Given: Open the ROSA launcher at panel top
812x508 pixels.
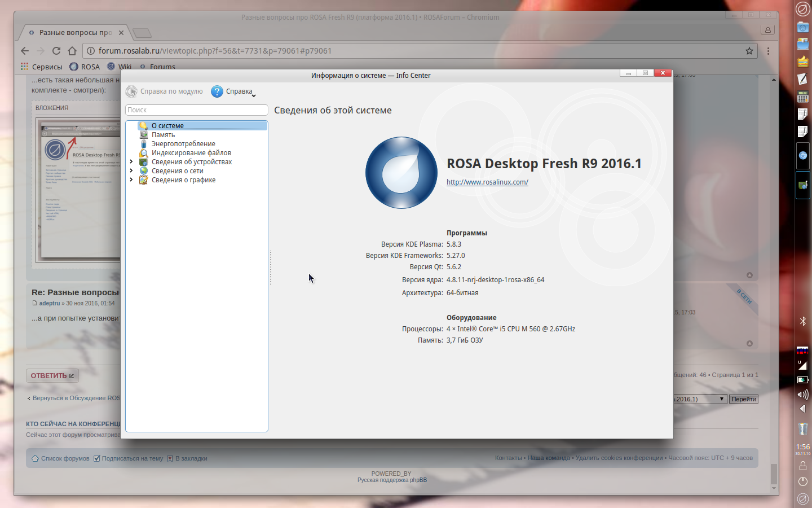Looking at the screenshot, I should pos(802,9).
